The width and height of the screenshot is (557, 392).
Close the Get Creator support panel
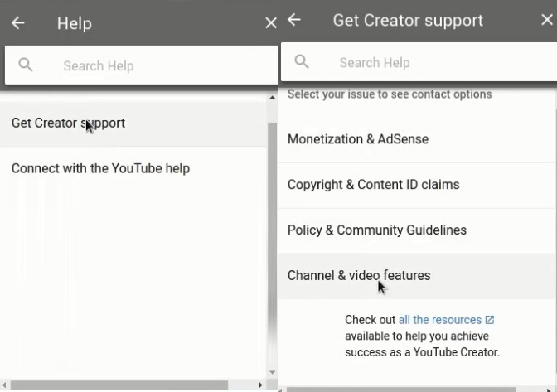(547, 20)
